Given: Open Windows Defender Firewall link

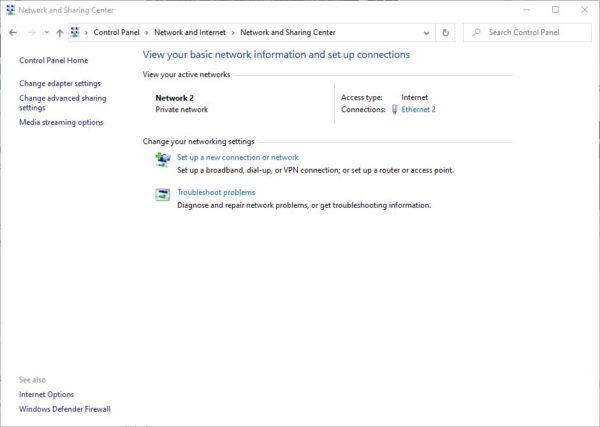Looking at the screenshot, I should pyautogui.click(x=65, y=409).
